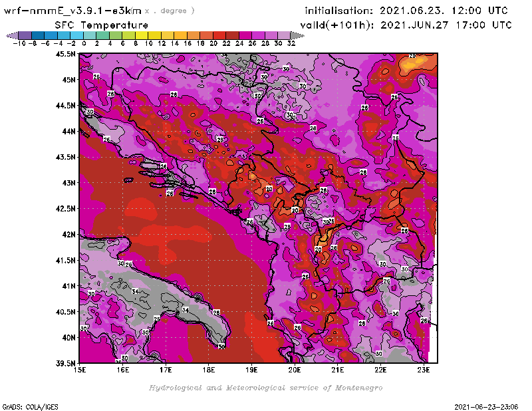Click the gray arrow above 32 on colorbar
Viewport: 532px width, 411px height.
click(x=297, y=36)
